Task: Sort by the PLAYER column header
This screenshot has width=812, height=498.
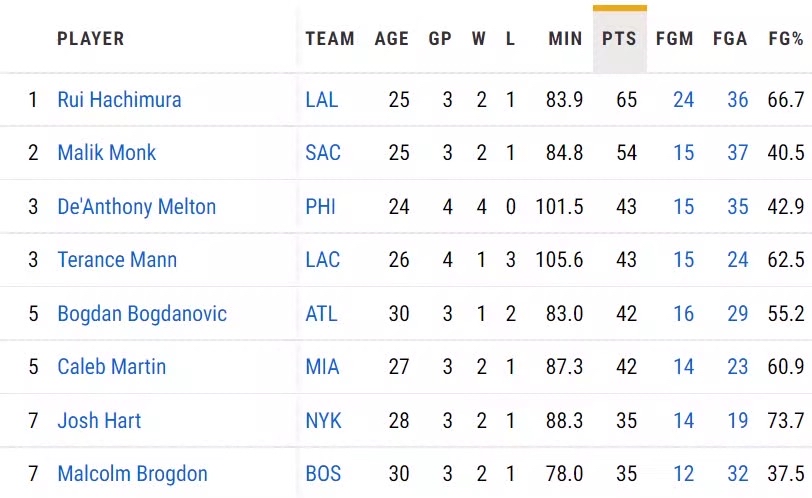Action: (91, 39)
